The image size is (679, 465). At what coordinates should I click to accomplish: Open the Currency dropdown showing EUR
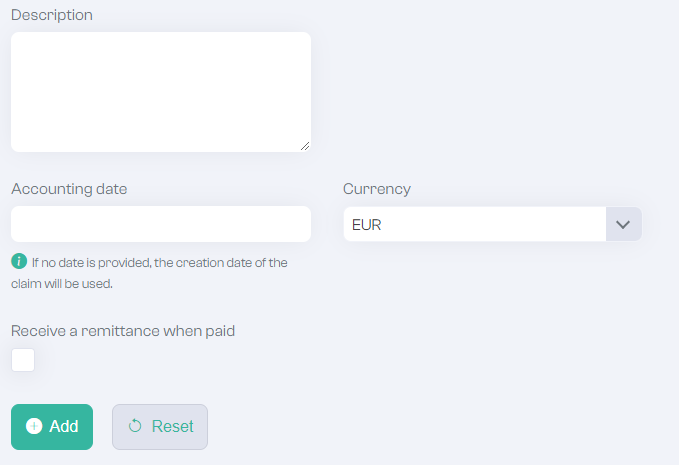pos(493,224)
